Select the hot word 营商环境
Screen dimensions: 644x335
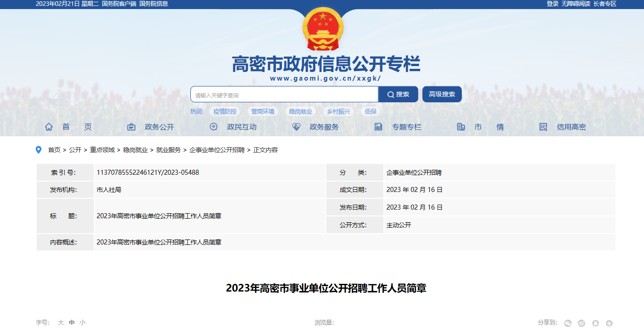pos(263,111)
